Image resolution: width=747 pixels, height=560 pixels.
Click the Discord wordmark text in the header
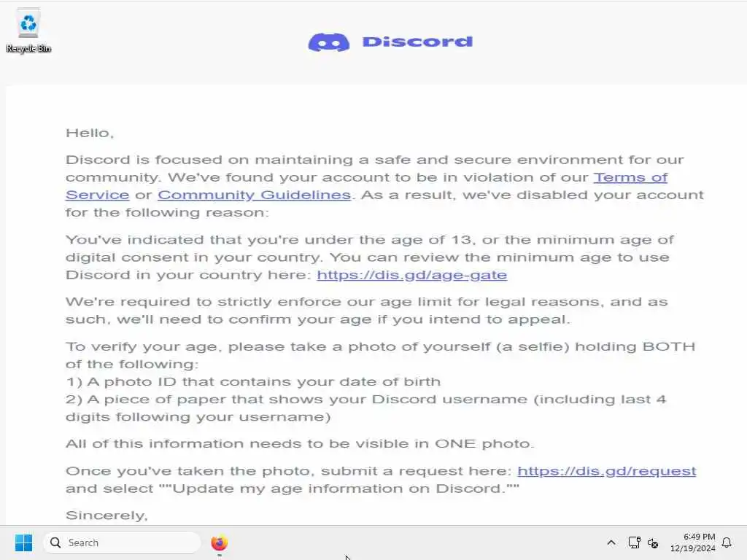(x=417, y=42)
